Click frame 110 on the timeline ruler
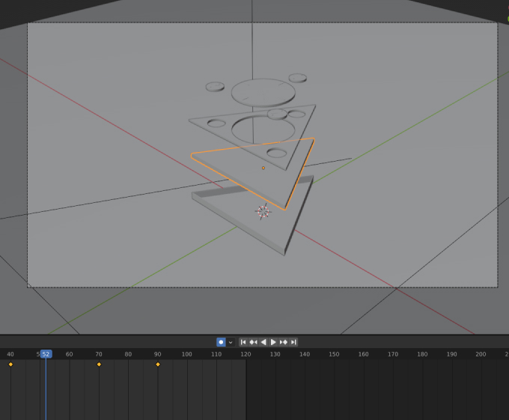Image resolution: width=509 pixels, height=420 pixels. tap(216, 354)
